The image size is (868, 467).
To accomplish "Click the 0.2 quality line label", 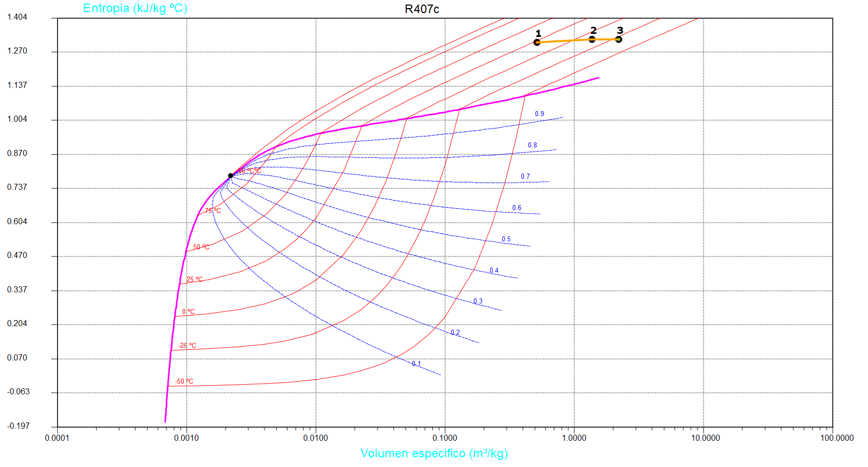I will click(x=455, y=332).
